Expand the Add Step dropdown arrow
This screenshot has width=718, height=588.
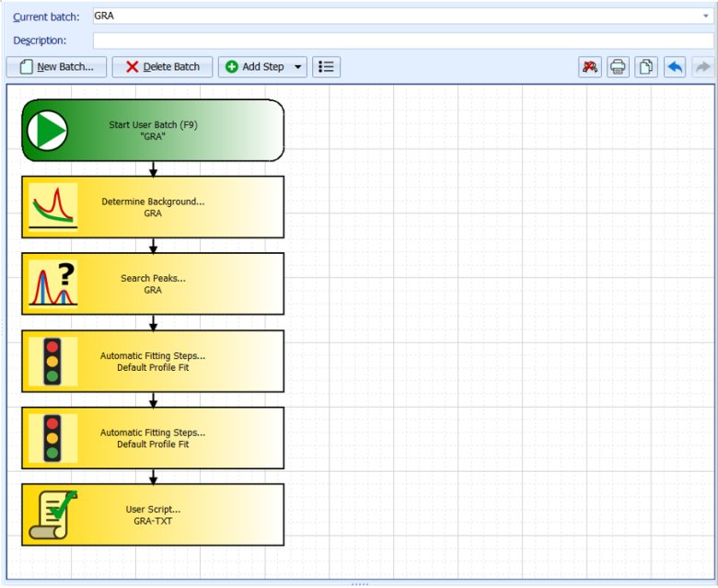pos(297,67)
